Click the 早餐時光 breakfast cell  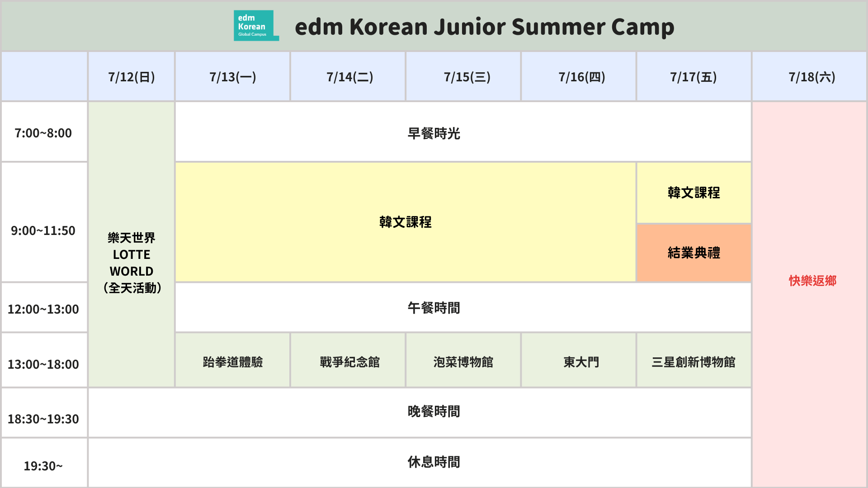coord(434,133)
